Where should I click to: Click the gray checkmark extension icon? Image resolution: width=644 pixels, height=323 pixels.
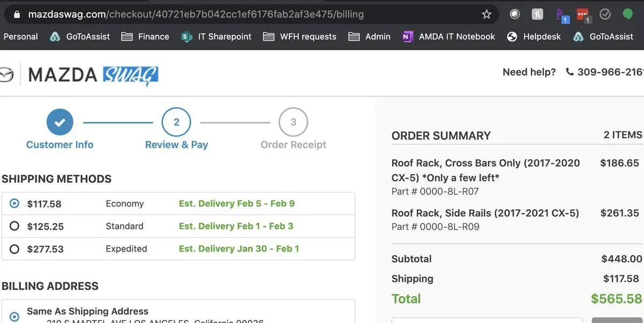[605, 15]
